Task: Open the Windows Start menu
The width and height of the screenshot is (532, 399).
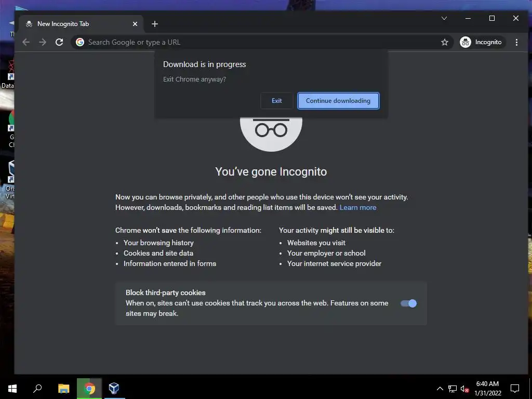Action: (x=12, y=388)
